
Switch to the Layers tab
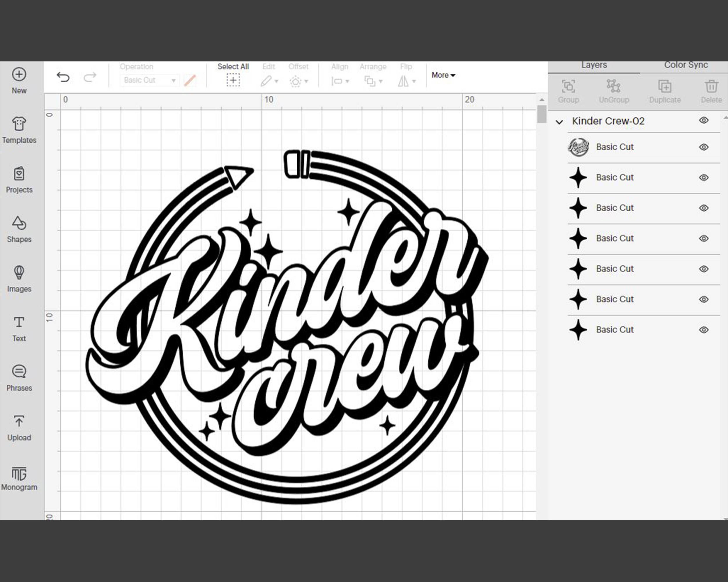(594, 65)
